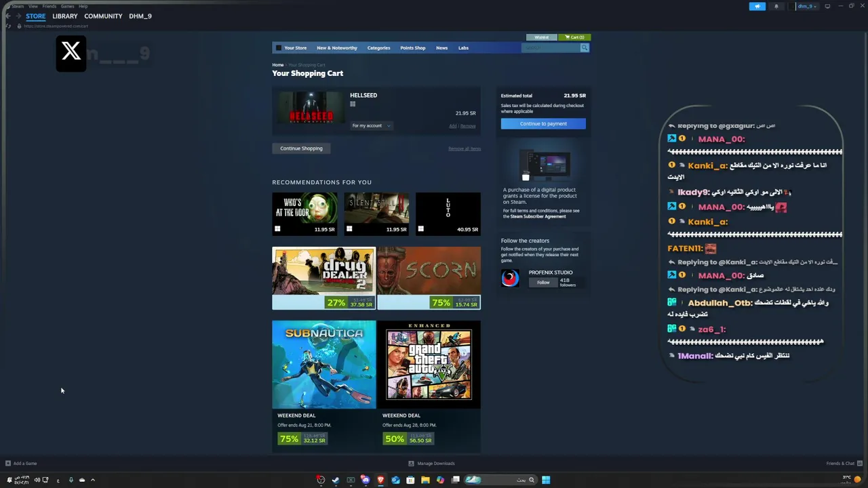Open Friends & Chat in bottom bar
Image resolution: width=868 pixels, height=488 pixels.
tap(844, 464)
